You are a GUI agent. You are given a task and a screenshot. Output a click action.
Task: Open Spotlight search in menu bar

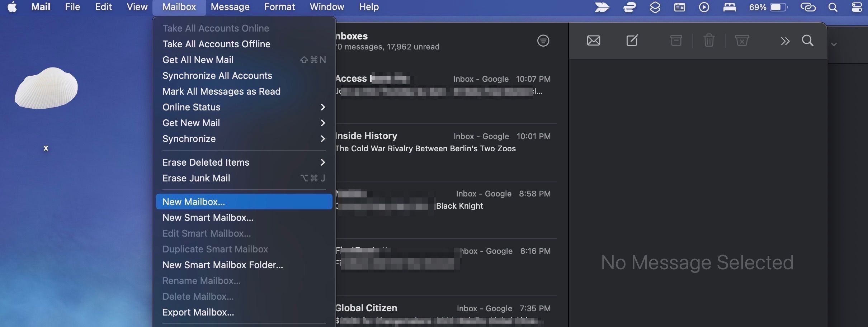point(833,7)
